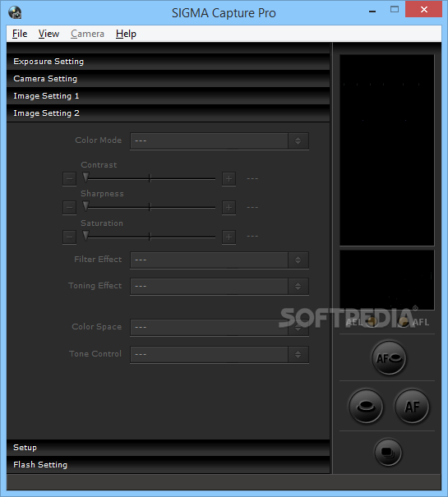Toggle the AFL indicator light
448x497 pixels.
(x=404, y=322)
